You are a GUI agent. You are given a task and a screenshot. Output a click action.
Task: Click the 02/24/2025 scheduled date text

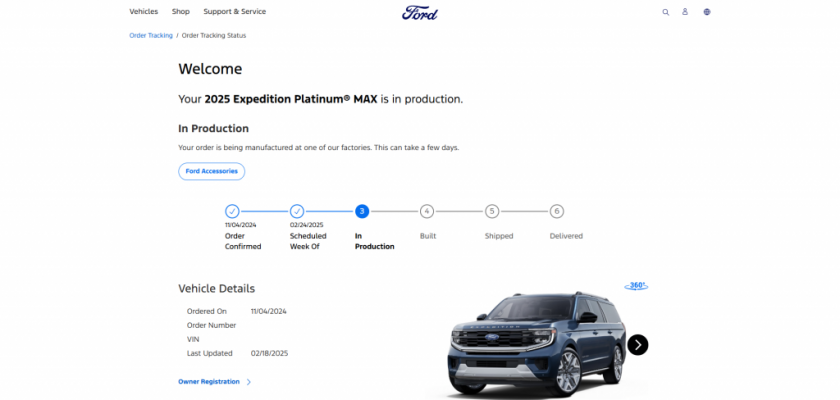[306, 225]
